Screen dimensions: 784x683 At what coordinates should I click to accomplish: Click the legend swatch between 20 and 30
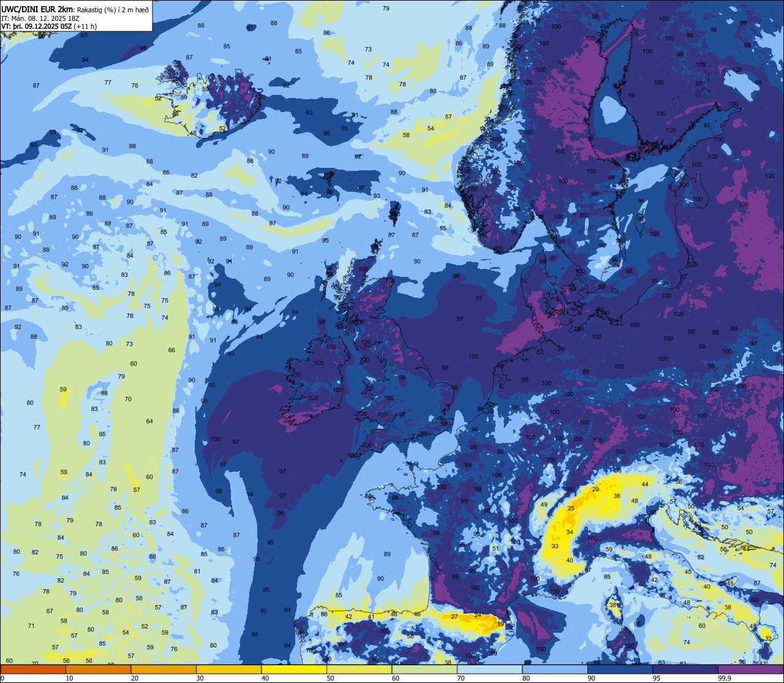coord(164,669)
